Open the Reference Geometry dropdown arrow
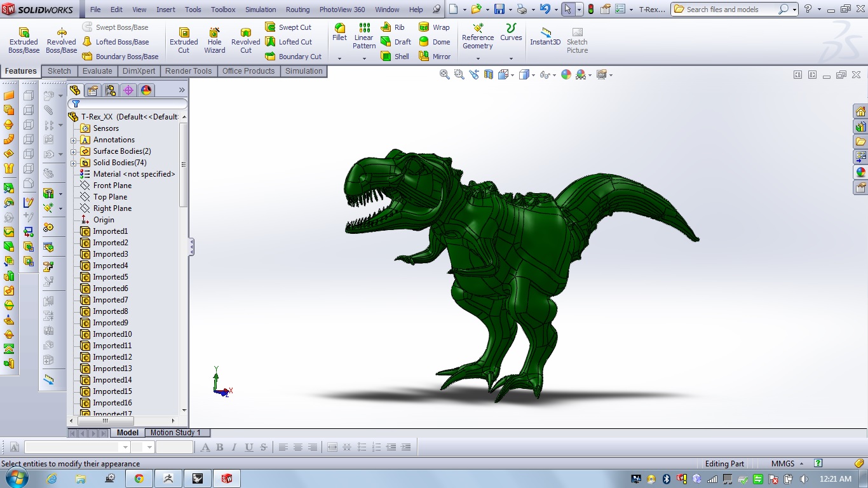Viewport: 868px width, 488px height. (x=478, y=58)
